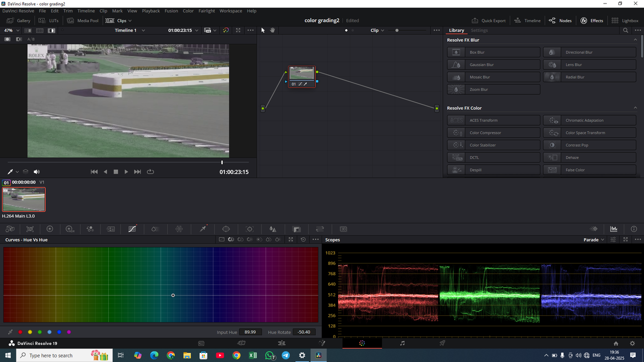Collapse the Resolve FX Color section

635,108
